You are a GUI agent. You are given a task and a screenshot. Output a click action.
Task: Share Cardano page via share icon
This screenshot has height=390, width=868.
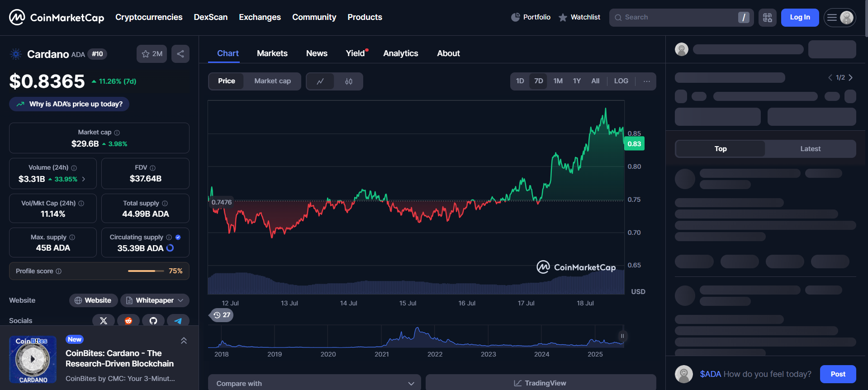click(x=180, y=54)
